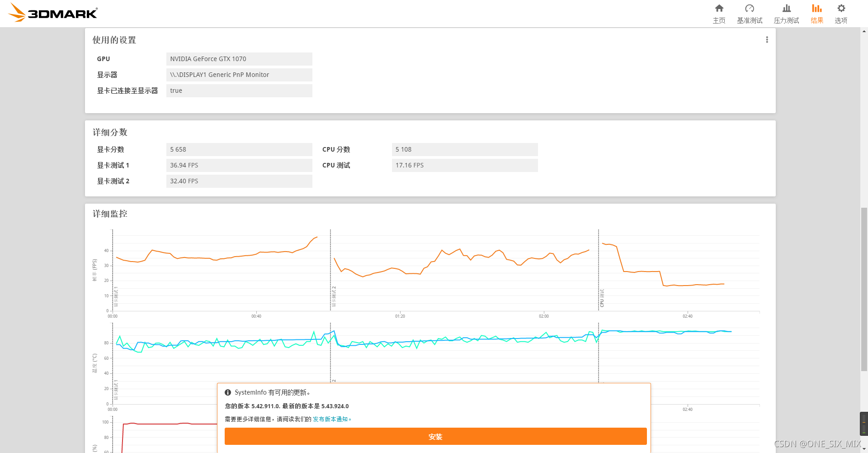Click the 3DMark logo
This screenshot has width=868, height=453.
(x=53, y=13)
